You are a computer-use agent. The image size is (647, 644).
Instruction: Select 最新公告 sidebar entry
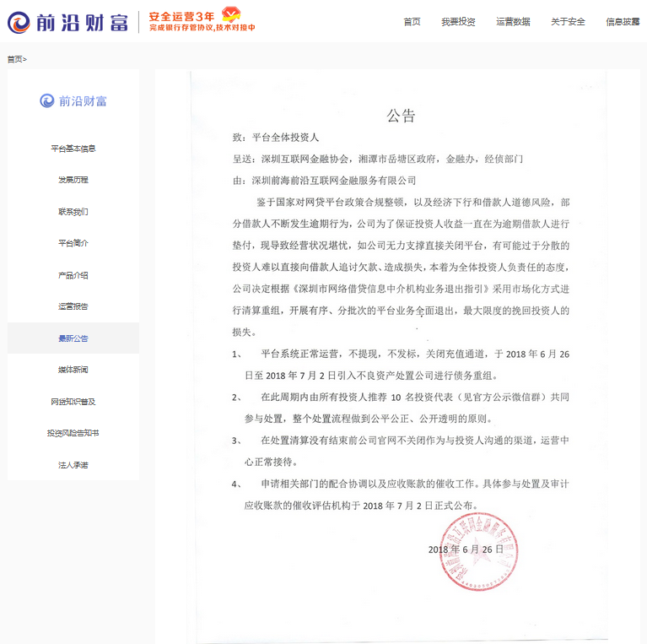(73, 338)
